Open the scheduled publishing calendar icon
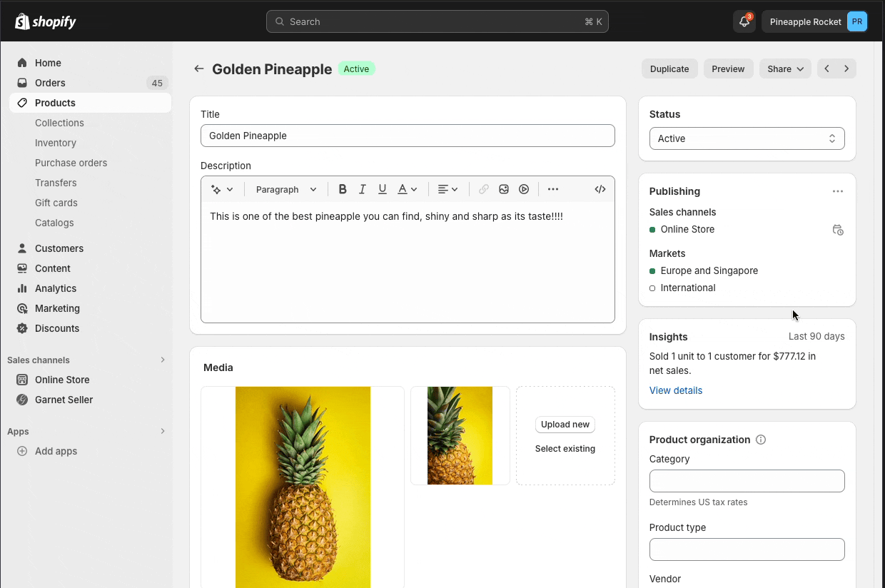The width and height of the screenshot is (885, 588). (x=838, y=230)
